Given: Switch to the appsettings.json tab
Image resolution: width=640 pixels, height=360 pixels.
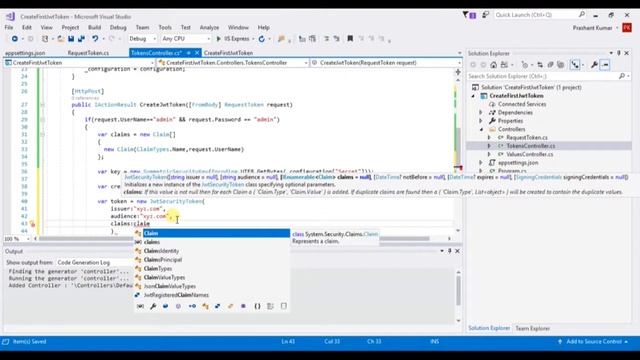Looking at the screenshot, I should [25, 53].
